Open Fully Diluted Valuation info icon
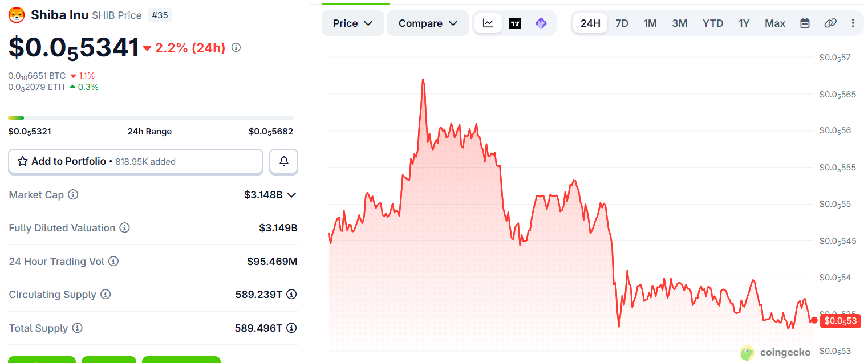 click(124, 228)
